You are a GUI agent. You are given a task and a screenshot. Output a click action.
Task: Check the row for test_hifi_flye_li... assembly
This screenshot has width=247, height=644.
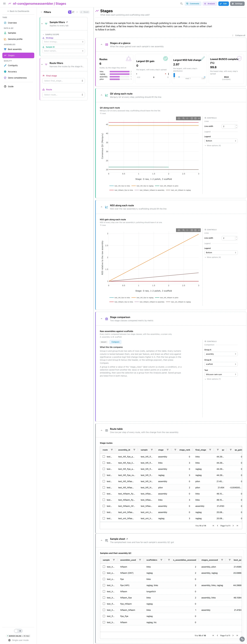point(104,463)
